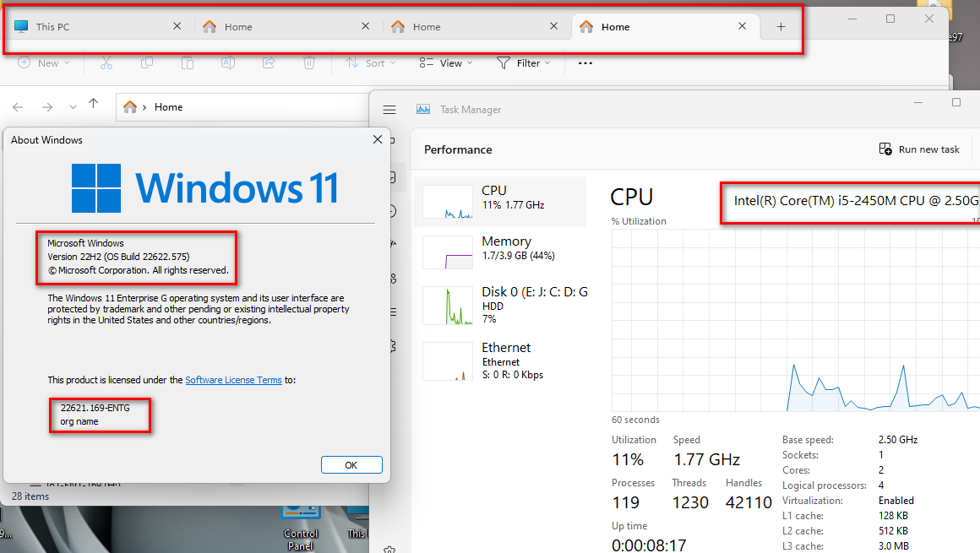Go up one folder level
The width and height of the screenshot is (980, 553).
tap(94, 104)
